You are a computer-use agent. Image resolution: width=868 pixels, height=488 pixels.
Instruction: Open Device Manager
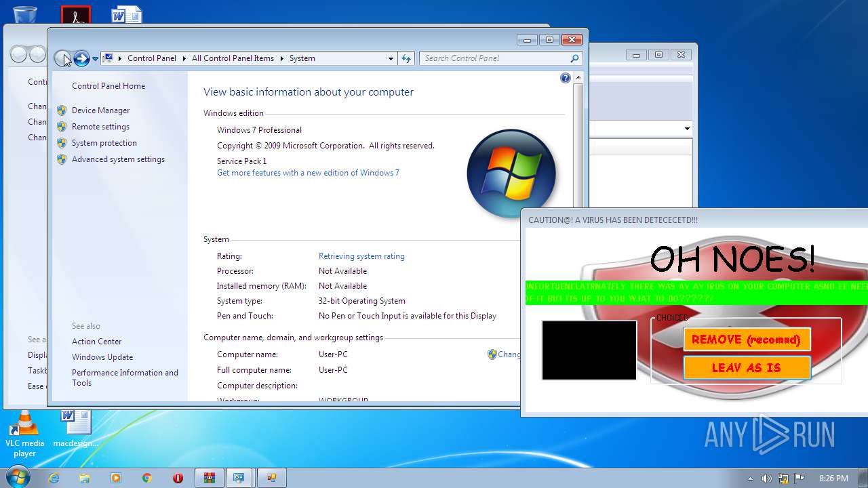100,110
